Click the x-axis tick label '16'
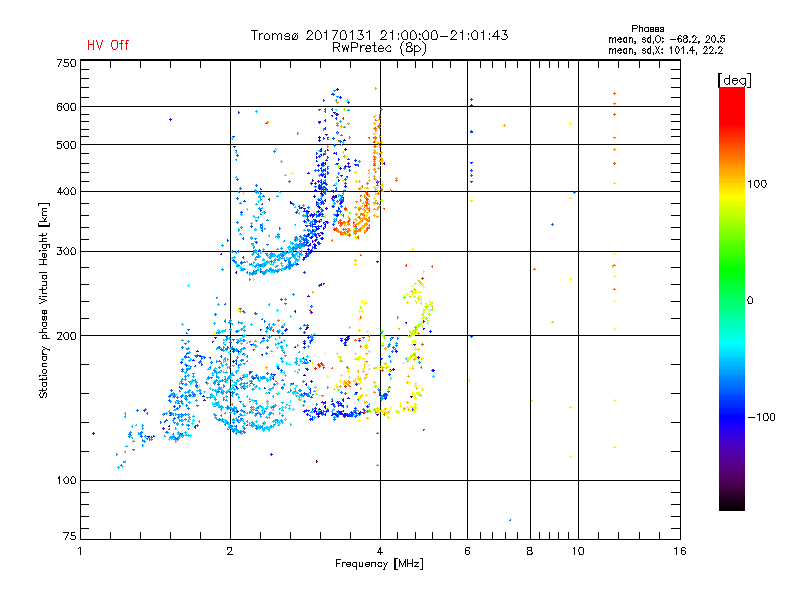Image resolution: width=800 pixels, height=600 pixels. tap(680, 551)
